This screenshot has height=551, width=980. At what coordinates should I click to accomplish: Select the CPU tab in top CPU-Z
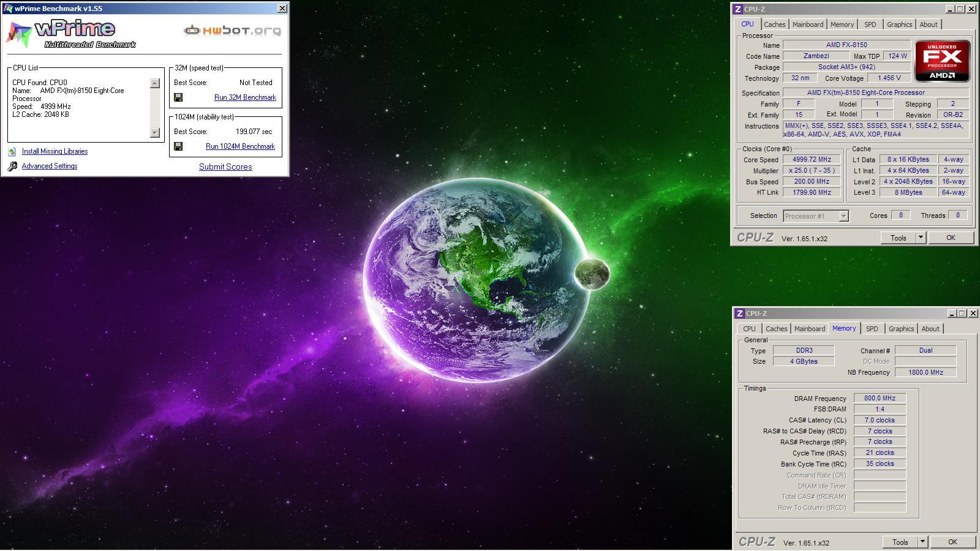747,24
